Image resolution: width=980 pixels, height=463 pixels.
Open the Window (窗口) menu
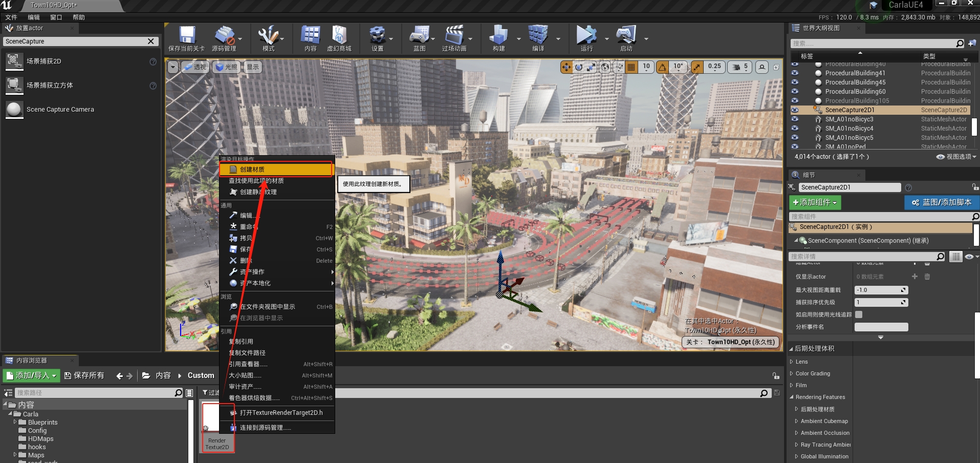point(56,17)
